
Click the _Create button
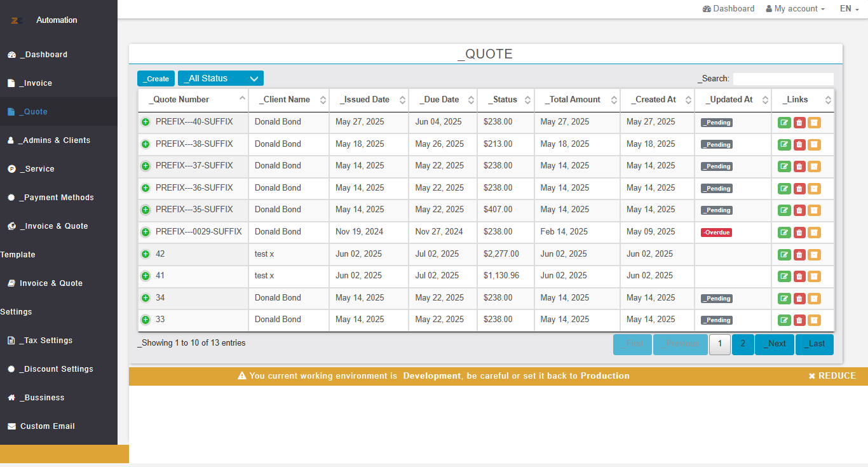point(156,79)
